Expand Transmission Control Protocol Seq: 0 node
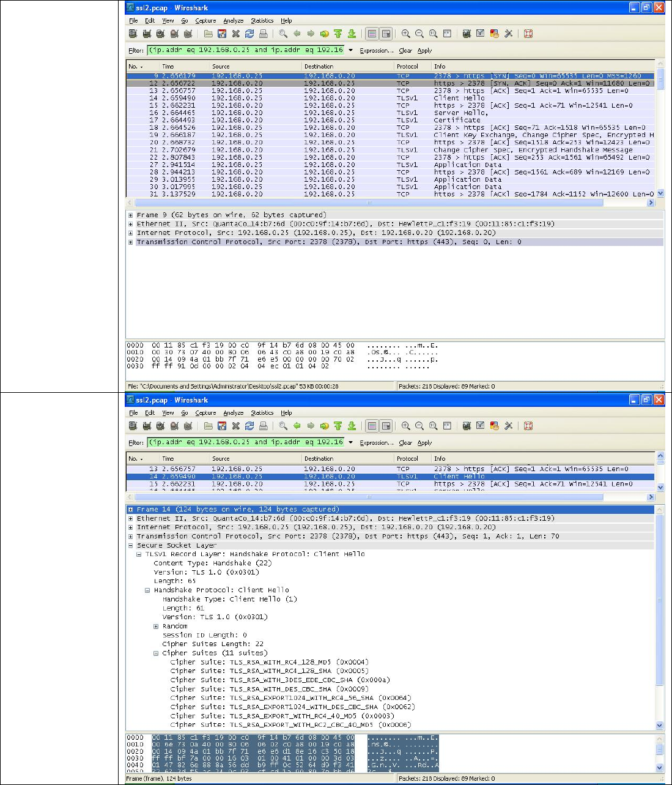Screen dimensions: 672x785 coord(131,242)
